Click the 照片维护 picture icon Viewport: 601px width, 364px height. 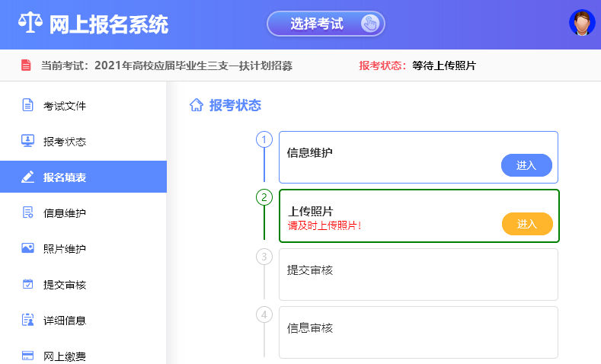pos(27,248)
